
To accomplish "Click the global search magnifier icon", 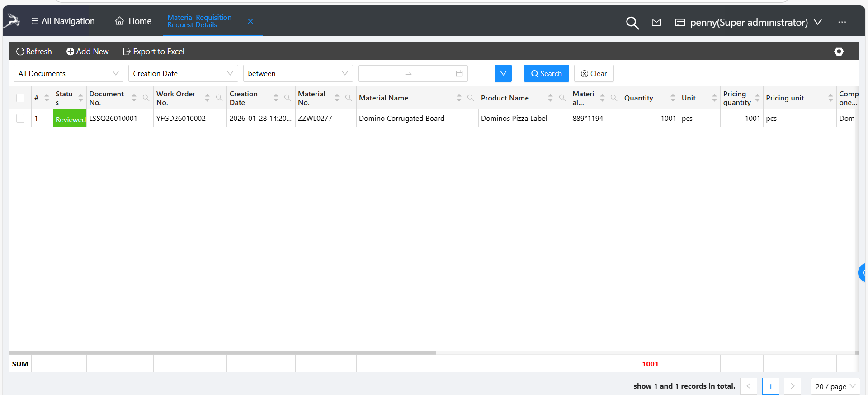I will point(632,23).
